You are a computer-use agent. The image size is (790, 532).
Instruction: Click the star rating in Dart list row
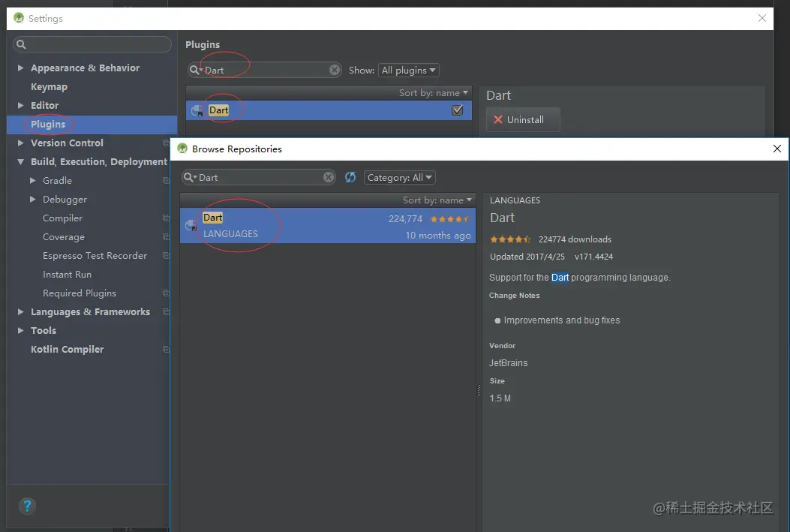(449, 219)
